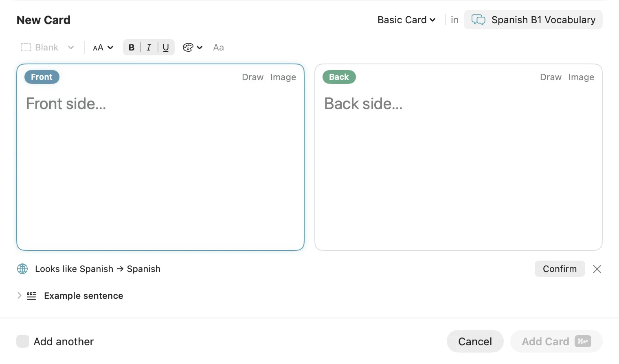
Task: Click the Add Card button
Action: [x=556, y=341]
